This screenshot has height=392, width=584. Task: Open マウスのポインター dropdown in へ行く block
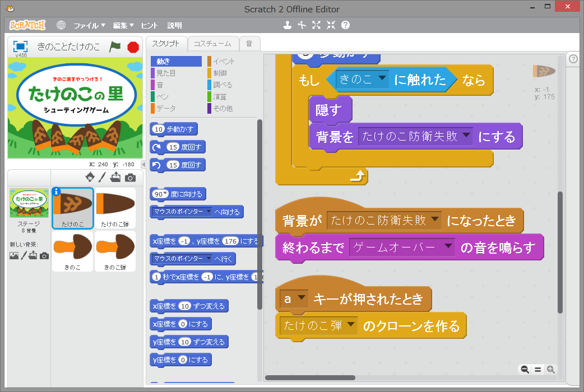182,259
